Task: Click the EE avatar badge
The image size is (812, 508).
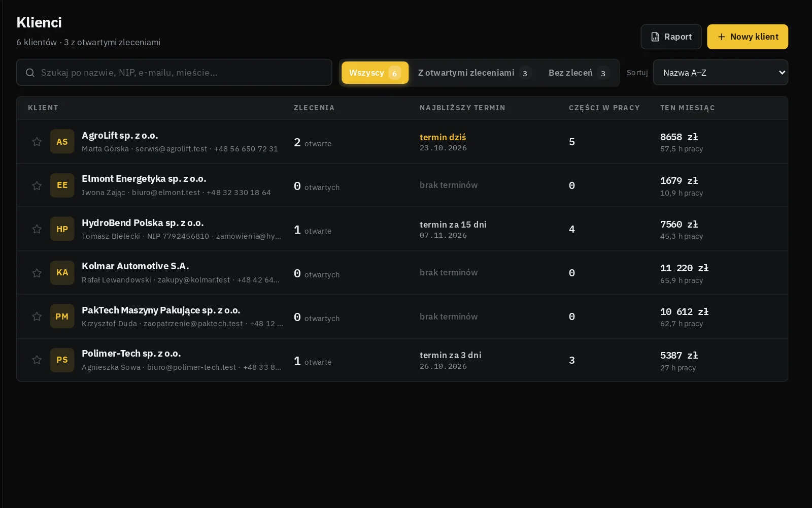Action: tap(62, 185)
